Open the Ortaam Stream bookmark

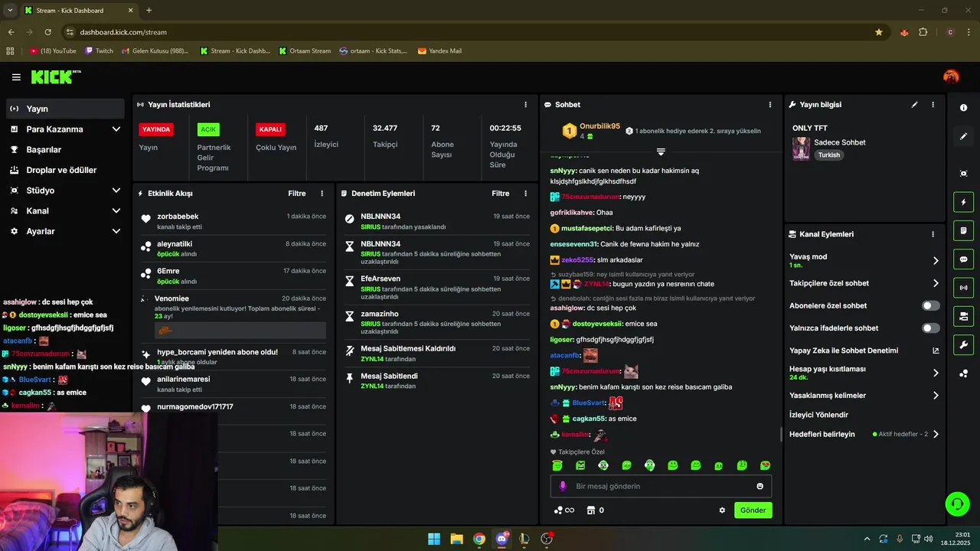305,51
